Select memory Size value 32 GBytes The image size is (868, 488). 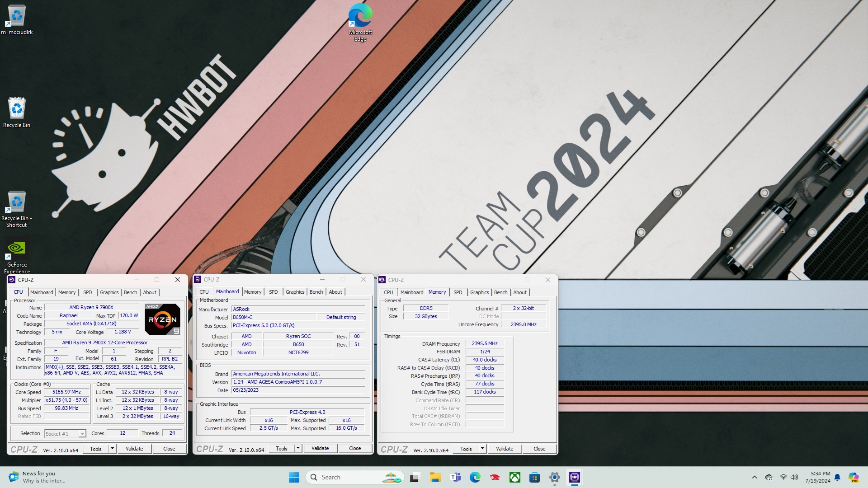point(426,316)
